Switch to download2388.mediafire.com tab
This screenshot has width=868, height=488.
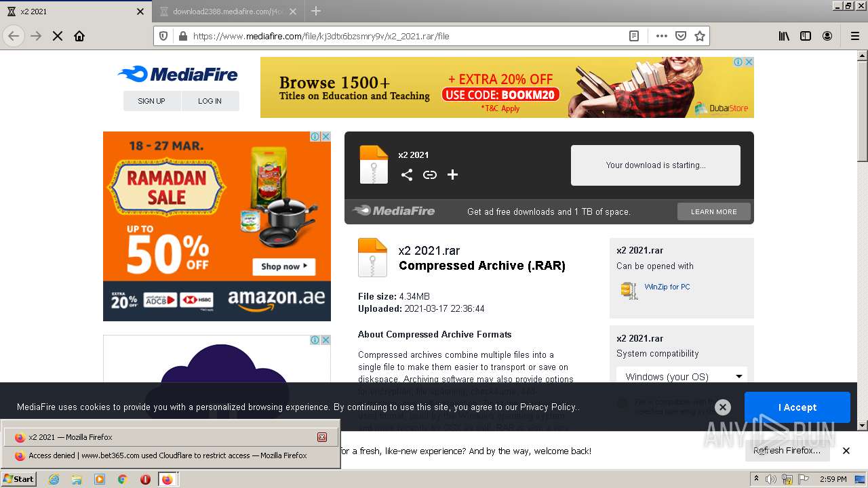click(229, 11)
